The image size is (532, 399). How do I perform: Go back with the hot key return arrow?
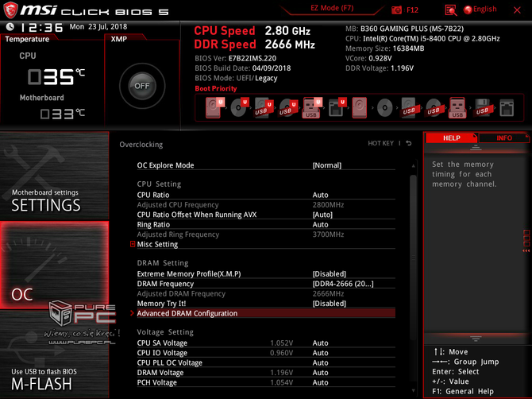tap(409, 143)
